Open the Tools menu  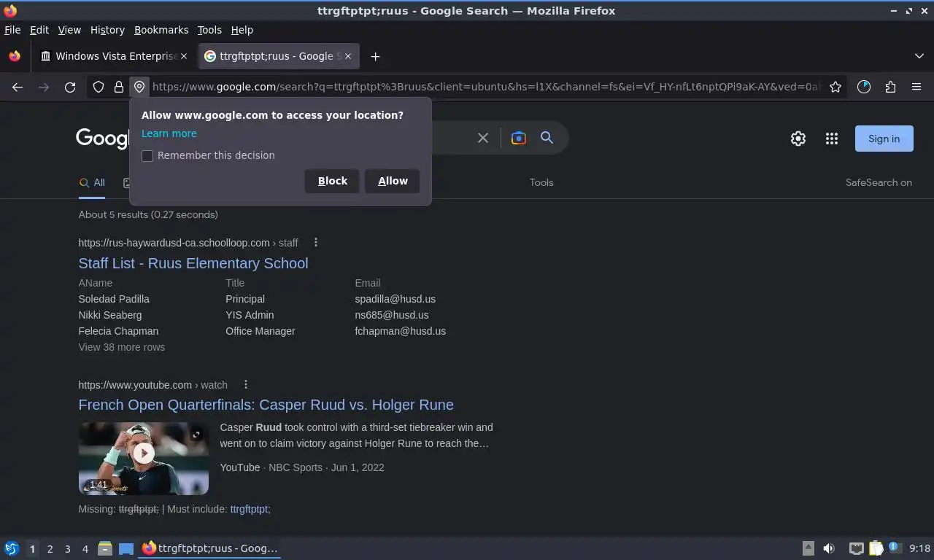point(209,30)
